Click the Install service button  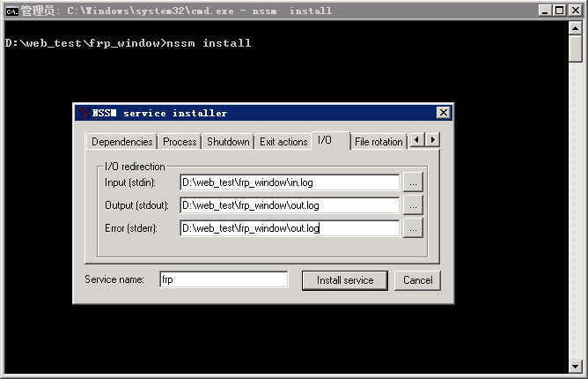tap(345, 280)
